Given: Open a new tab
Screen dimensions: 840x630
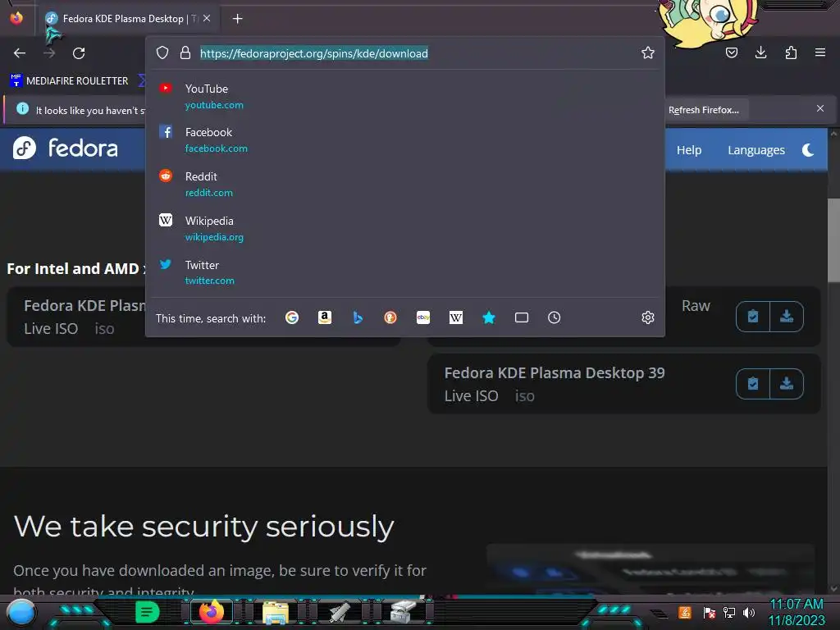Looking at the screenshot, I should (237, 19).
